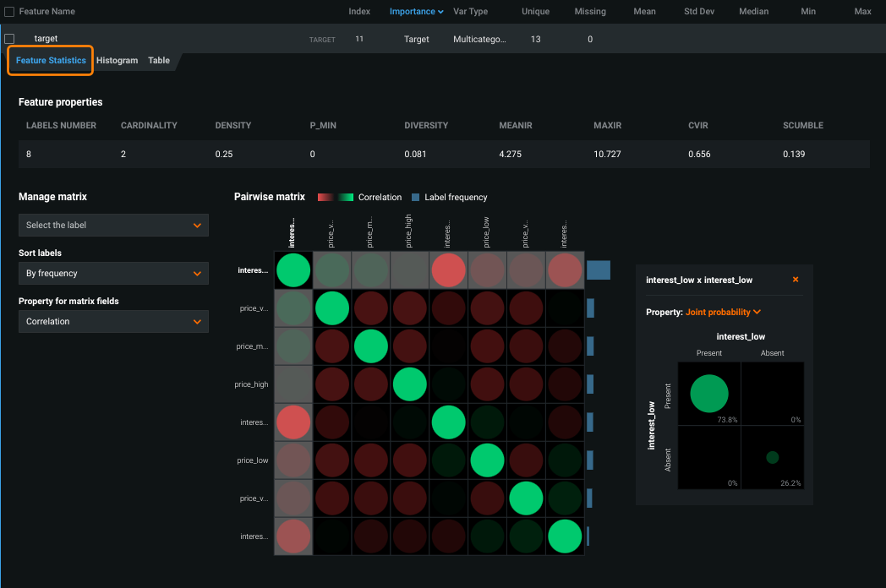Click the red circle in first matrix row
886x588 pixels.
448,270
